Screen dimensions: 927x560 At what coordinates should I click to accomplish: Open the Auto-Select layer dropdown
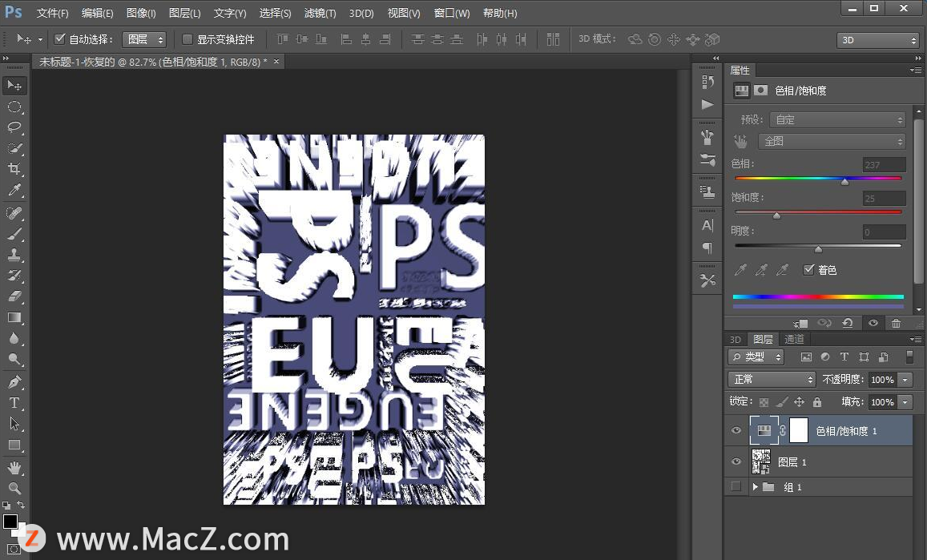[x=144, y=39]
